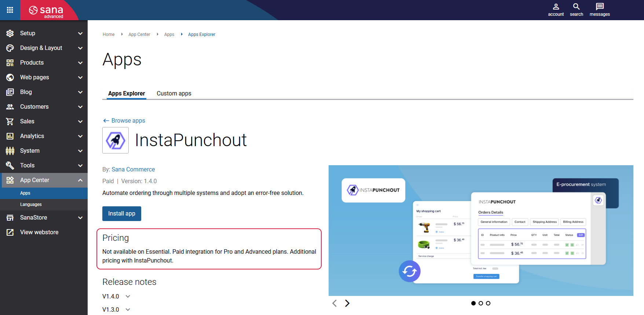Click the Install app button
This screenshot has height=315, width=644.
[x=122, y=214]
